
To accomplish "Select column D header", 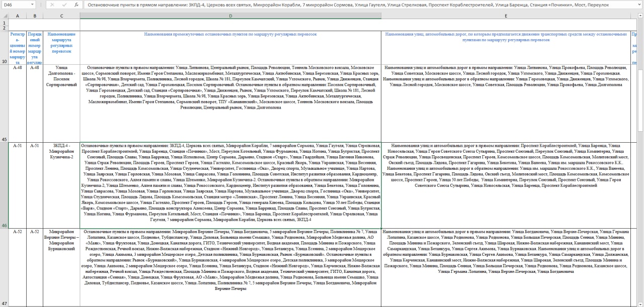I will pyautogui.click(x=230, y=16).
